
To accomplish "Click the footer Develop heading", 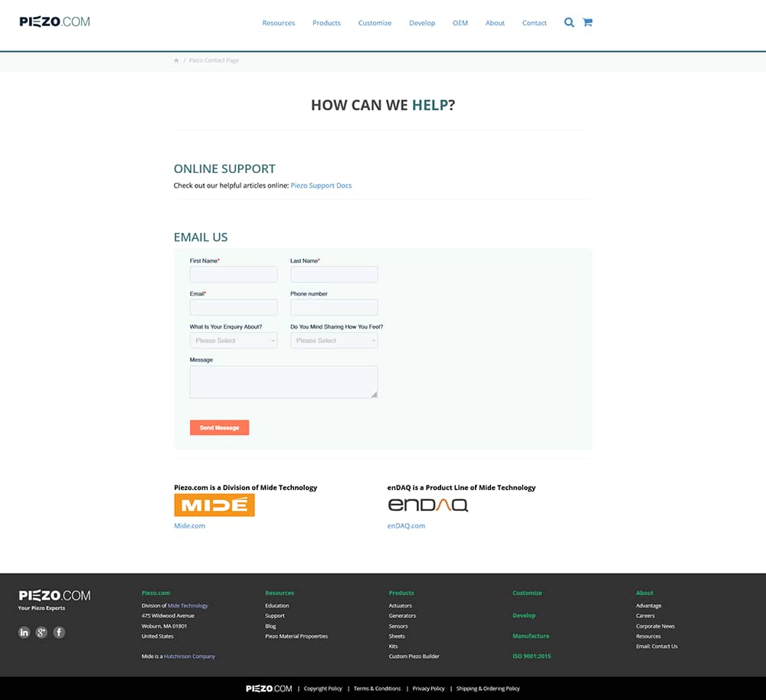I will 524,616.
